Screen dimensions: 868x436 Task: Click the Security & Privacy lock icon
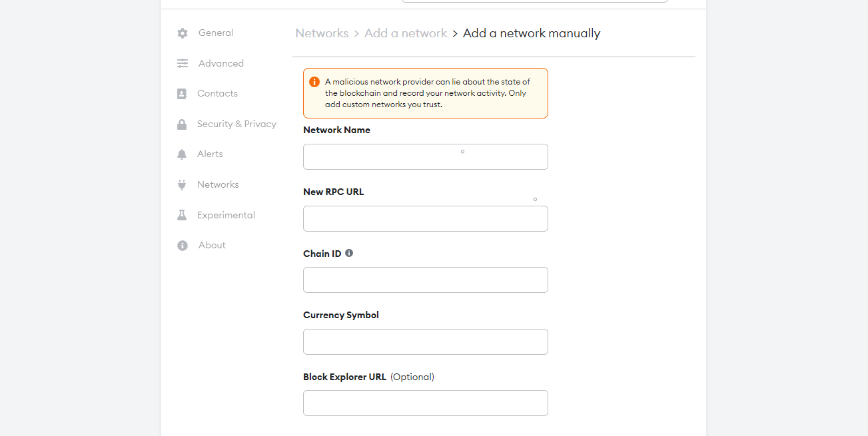(x=182, y=124)
